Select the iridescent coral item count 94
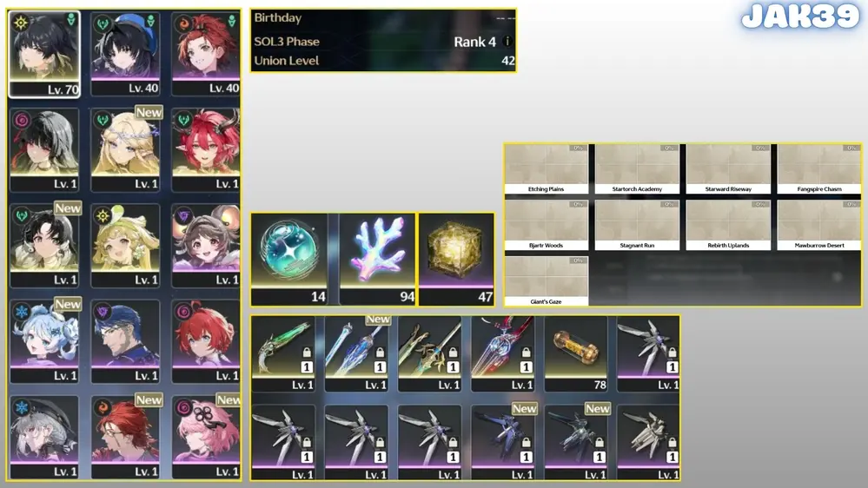Image resolution: width=868 pixels, height=488 pixels. click(377, 260)
